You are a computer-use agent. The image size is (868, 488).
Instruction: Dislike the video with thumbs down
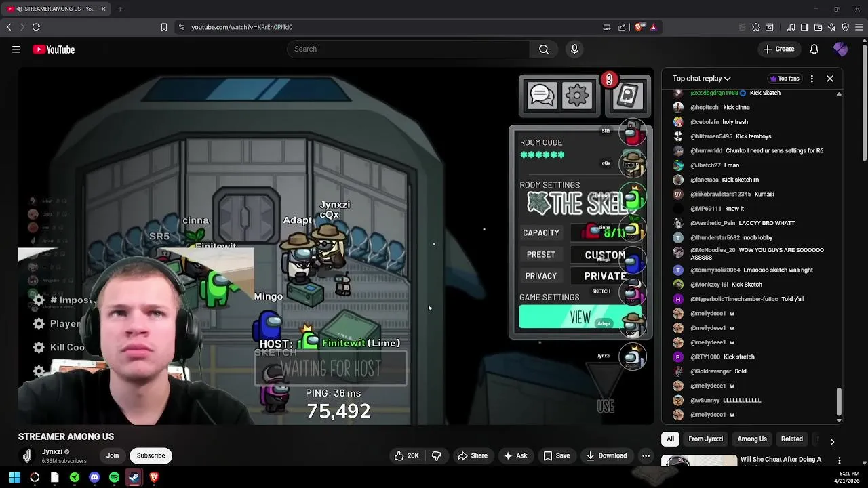[x=436, y=455]
